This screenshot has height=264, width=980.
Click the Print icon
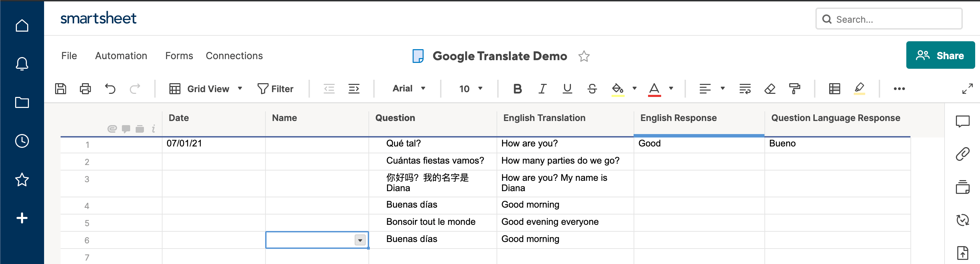(85, 89)
